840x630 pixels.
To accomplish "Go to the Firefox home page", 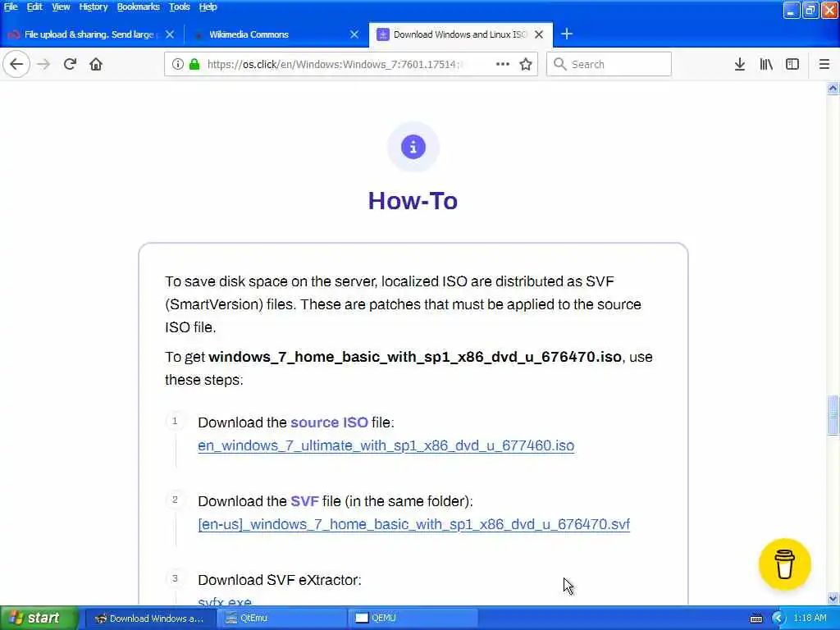I will point(96,64).
